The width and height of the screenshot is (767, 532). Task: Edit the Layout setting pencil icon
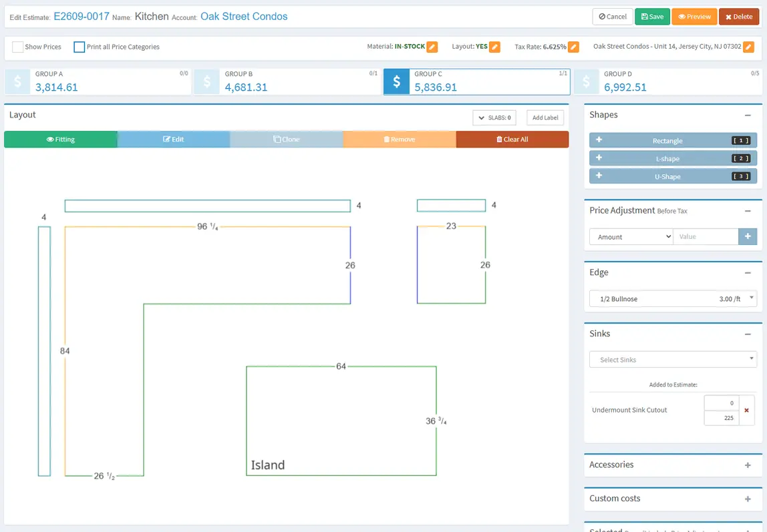tap(494, 47)
